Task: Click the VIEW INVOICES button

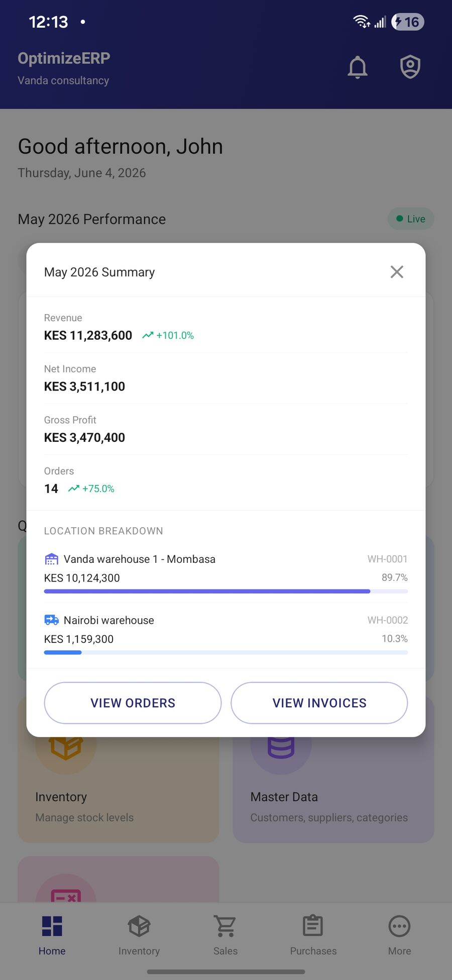Action: (319, 703)
